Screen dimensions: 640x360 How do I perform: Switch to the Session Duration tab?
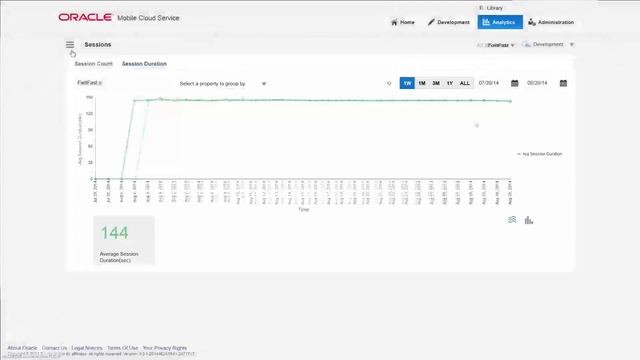tap(144, 64)
